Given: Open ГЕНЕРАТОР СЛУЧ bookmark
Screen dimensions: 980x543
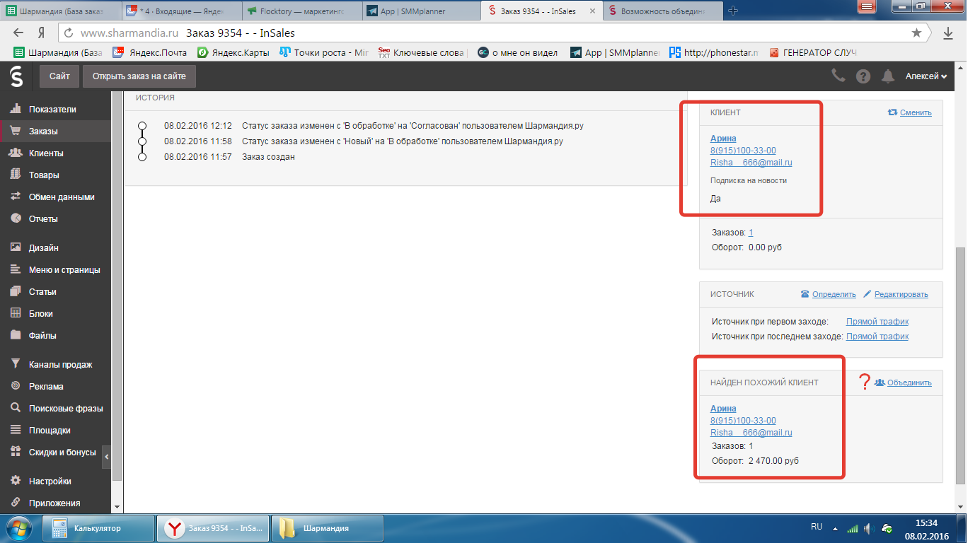Looking at the screenshot, I should pyautogui.click(x=813, y=52).
